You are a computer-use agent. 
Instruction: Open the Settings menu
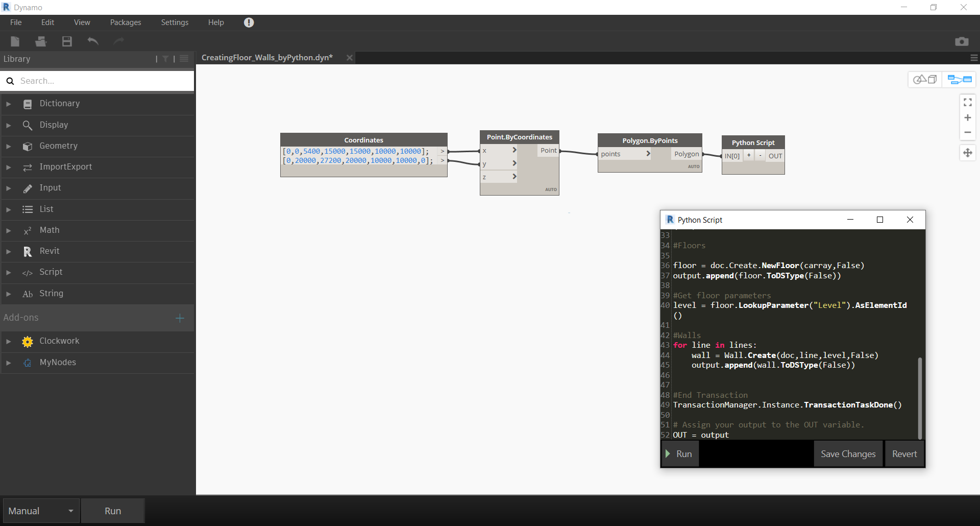click(x=175, y=22)
